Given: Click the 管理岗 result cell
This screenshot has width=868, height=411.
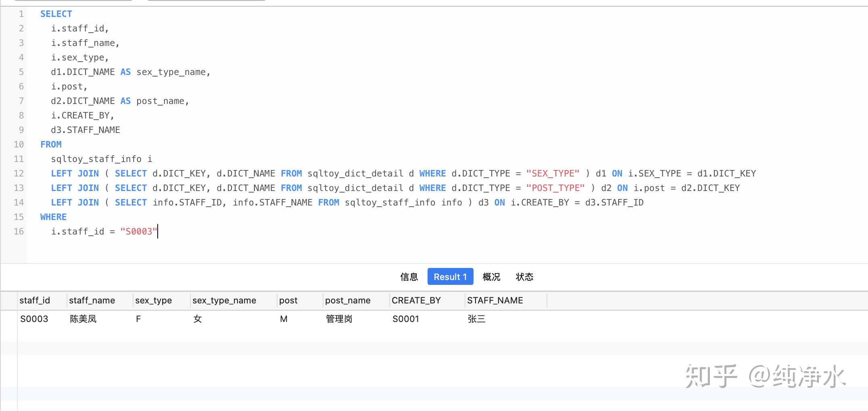Looking at the screenshot, I should pyautogui.click(x=338, y=319).
